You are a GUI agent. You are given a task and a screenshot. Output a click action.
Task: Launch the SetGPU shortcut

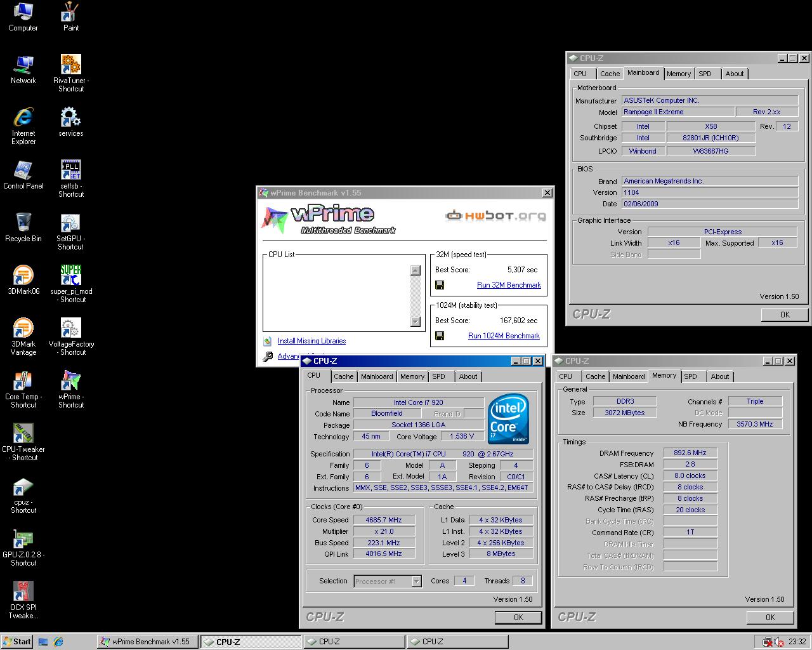(x=71, y=232)
